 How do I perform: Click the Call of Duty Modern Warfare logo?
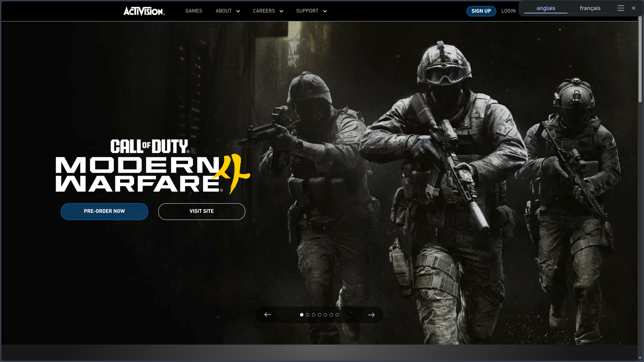[153, 167]
